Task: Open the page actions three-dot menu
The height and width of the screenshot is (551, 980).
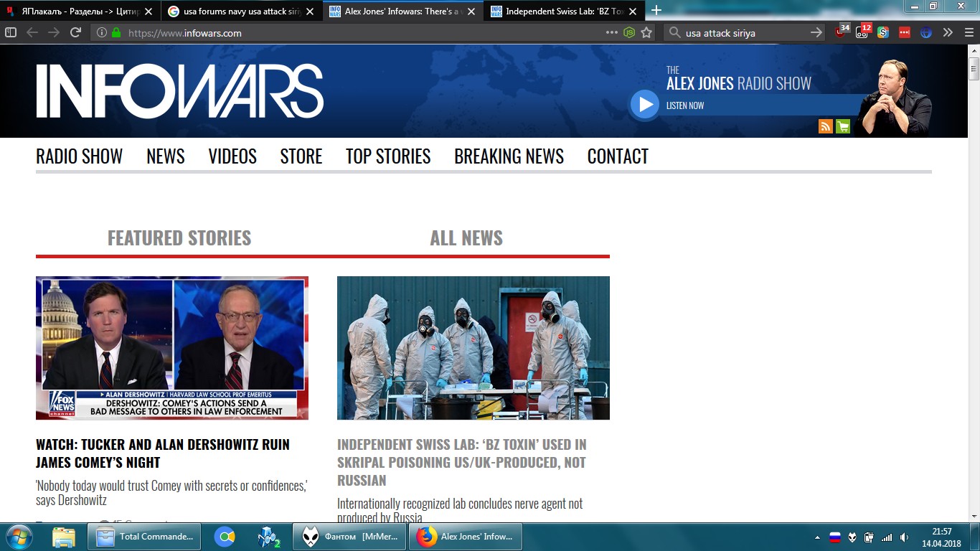Action: tap(611, 32)
